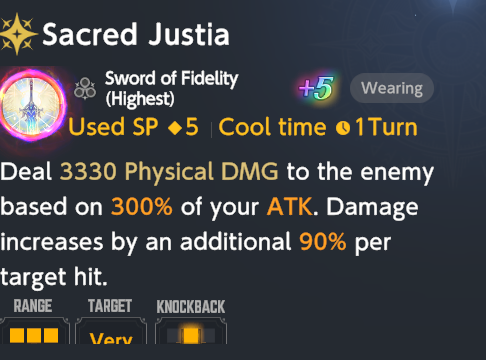Click the 300% ATK scaling value
Image resolution: width=486 pixels, height=360 pixels.
(142, 207)
